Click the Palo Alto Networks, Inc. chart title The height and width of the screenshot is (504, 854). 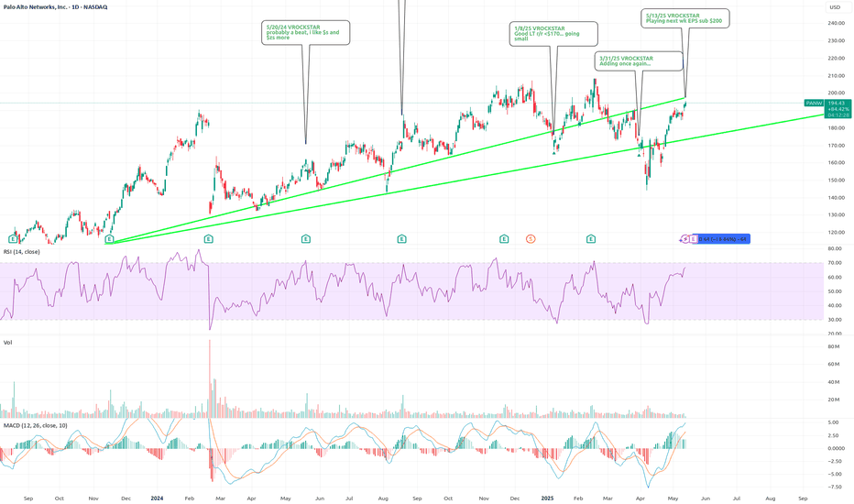coord(56,7)
